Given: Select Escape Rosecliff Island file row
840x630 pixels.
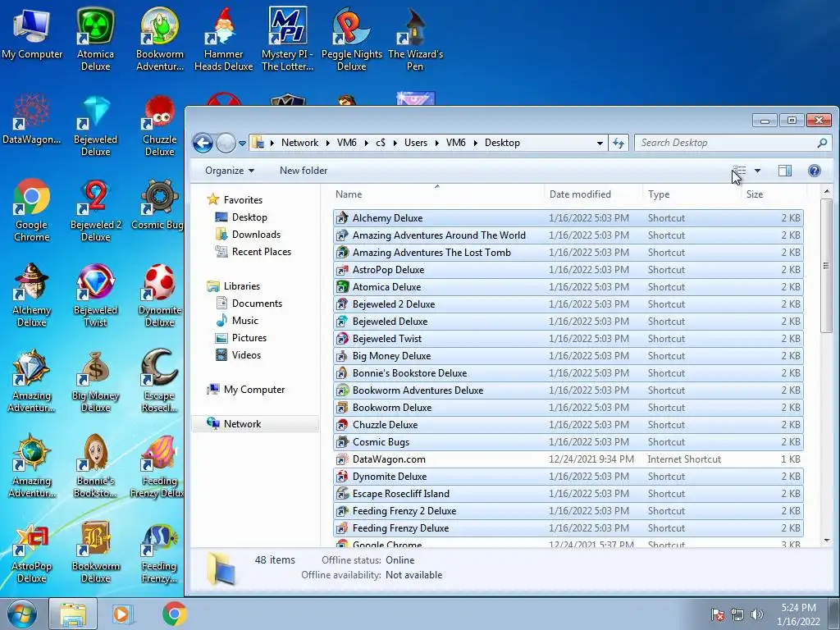Looking at the screenshot, I should click(568, 493).
